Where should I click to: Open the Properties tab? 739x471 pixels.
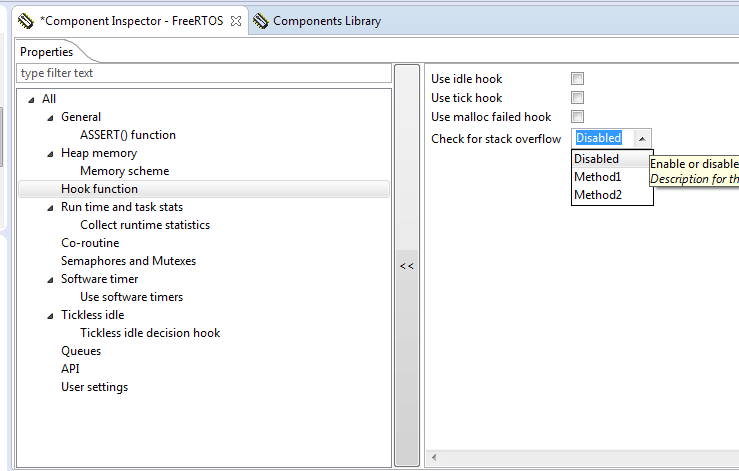pos(46,52)
